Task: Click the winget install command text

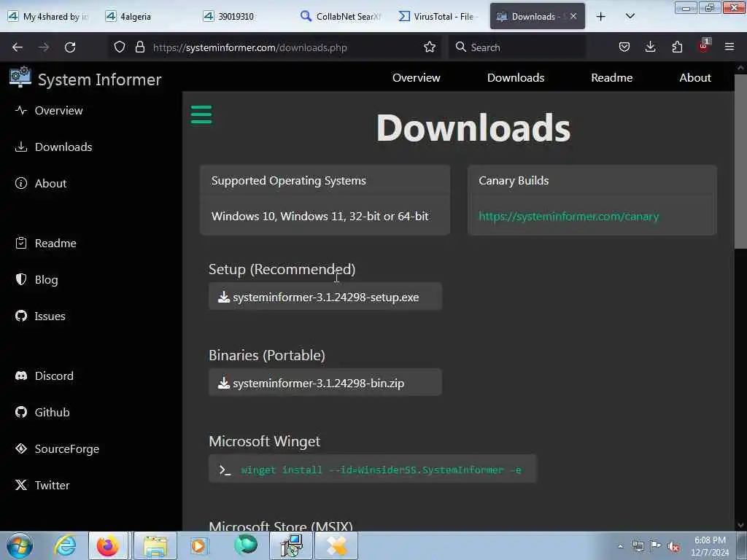Action: click(x=381, y=470)
